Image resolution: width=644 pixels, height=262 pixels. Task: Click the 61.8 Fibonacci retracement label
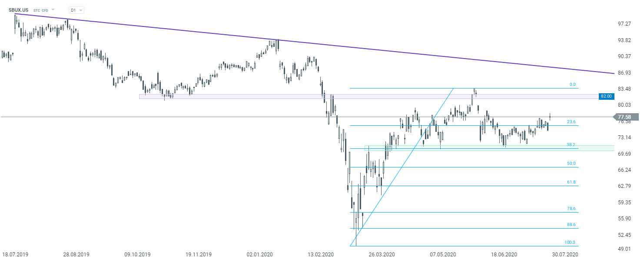pos(571,182)
